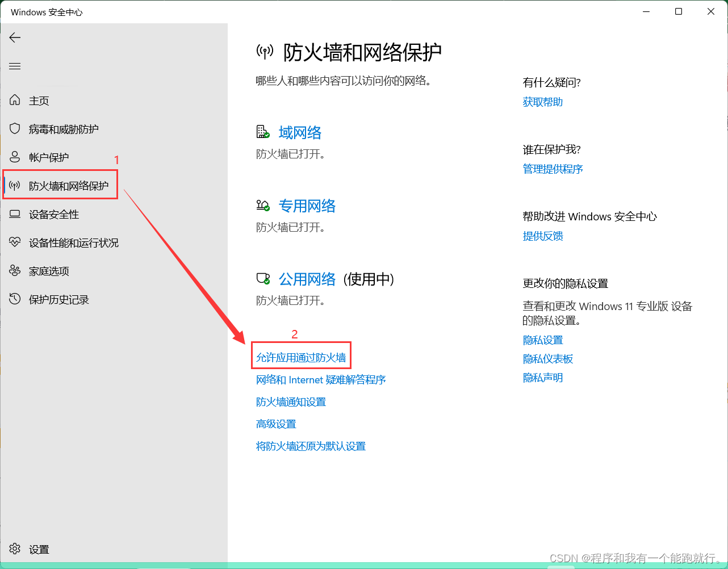728x569 pixels.
Task: Minimize the Windows 安全中心 window
Action: click(646, 11)
